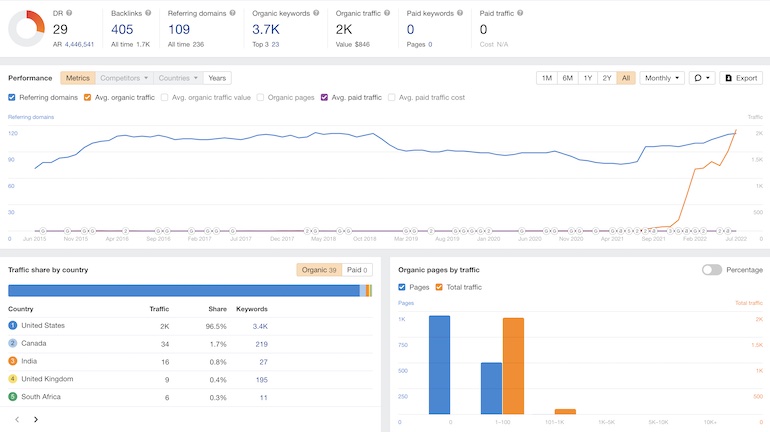Toggle Referring domains checkbox
The width and height of the screenshot is (770, 432).
coord(12,97)
